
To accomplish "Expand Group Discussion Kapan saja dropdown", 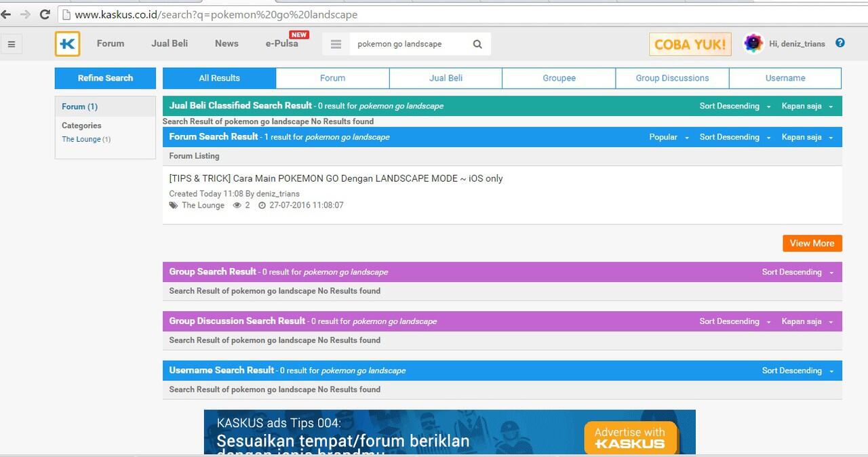I will [807, 321].
